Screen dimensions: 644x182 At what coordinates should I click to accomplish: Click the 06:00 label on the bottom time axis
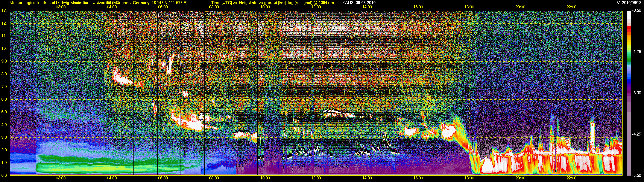click(163, 178)
